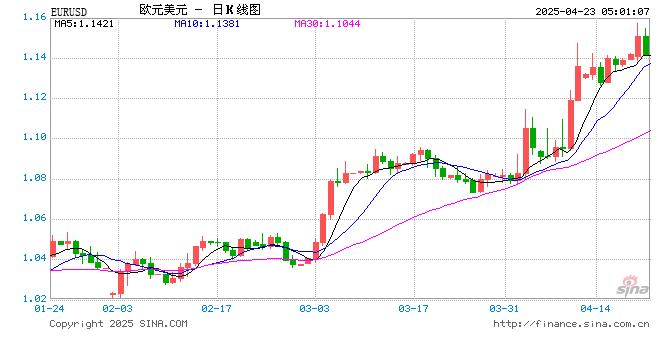Click the Copyright 2025 SINA.COM text
The height and width of the screenshot is (360, 660).
118,324
